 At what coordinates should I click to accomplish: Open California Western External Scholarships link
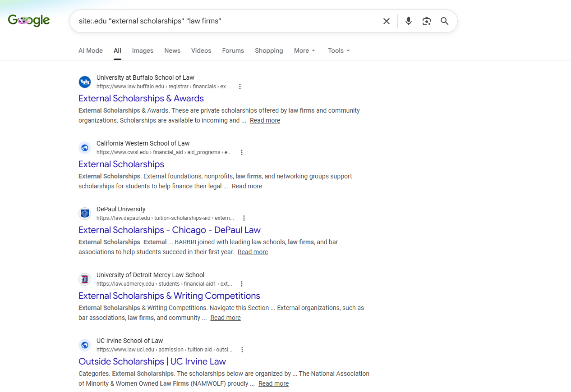pyautogui.click(x=121, y=164)
